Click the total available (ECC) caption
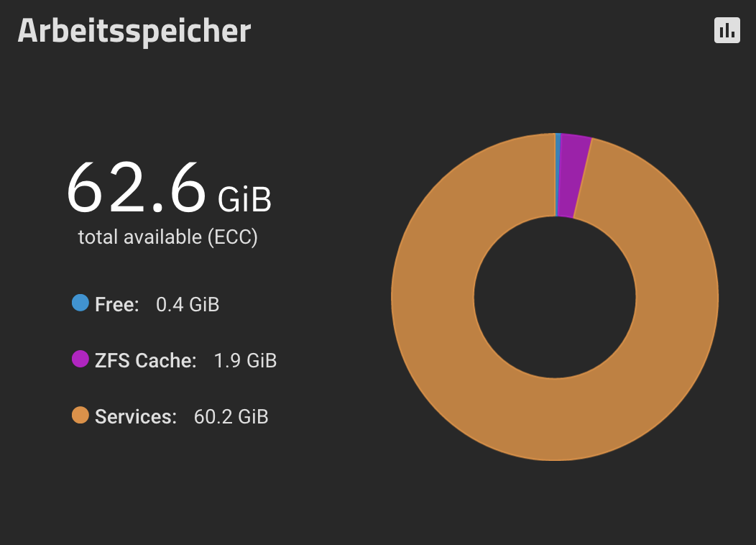 [x=167, y=237]
